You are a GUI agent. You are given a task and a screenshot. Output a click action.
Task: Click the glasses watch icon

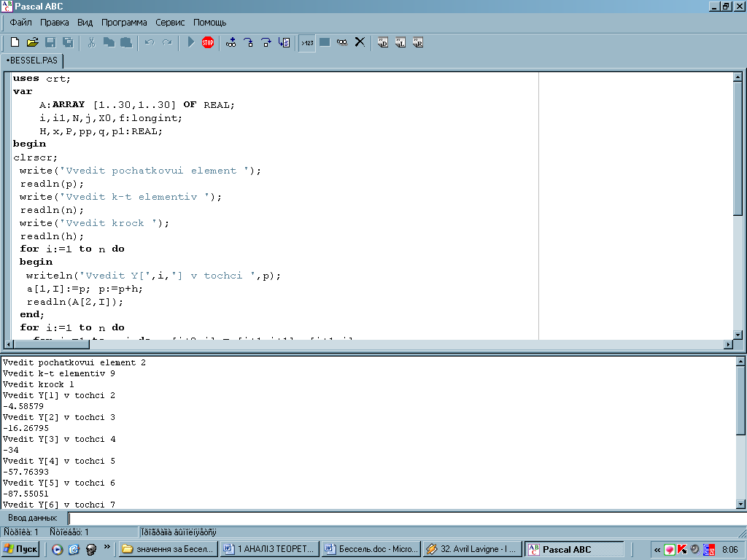342,42
